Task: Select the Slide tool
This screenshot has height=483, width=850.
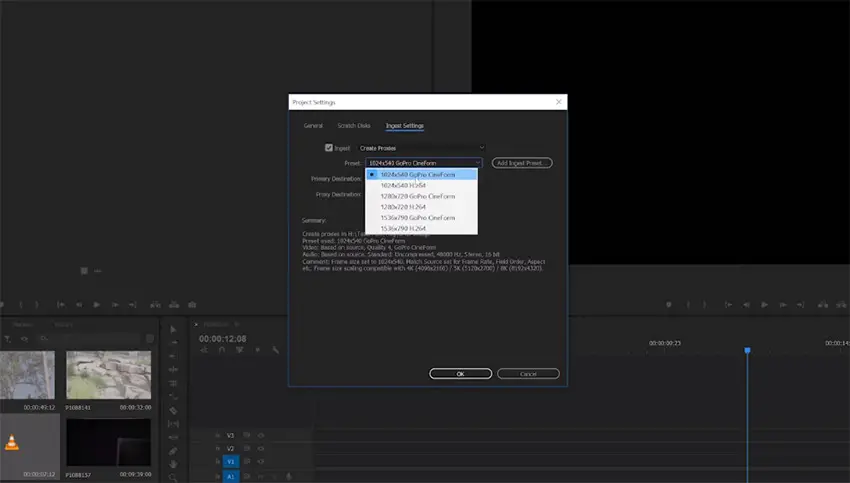Action: [173, 437]
